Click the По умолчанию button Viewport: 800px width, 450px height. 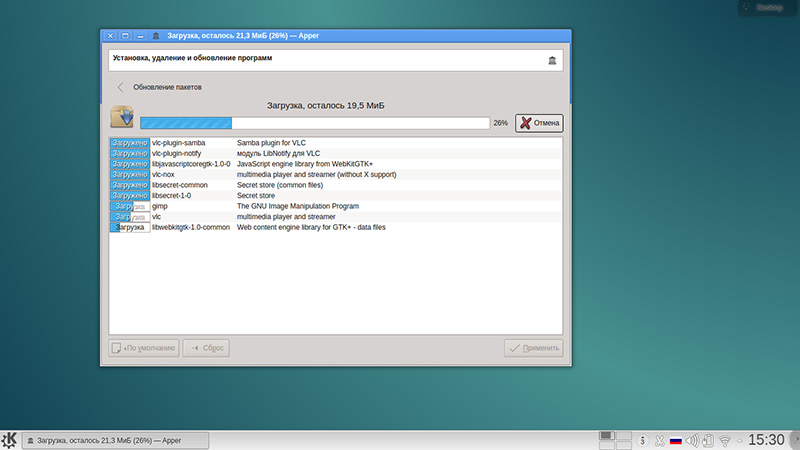tap(144, 348)
